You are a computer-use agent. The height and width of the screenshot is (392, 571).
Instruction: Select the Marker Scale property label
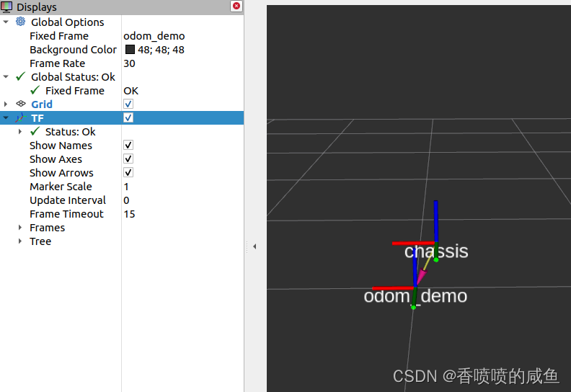61,187
